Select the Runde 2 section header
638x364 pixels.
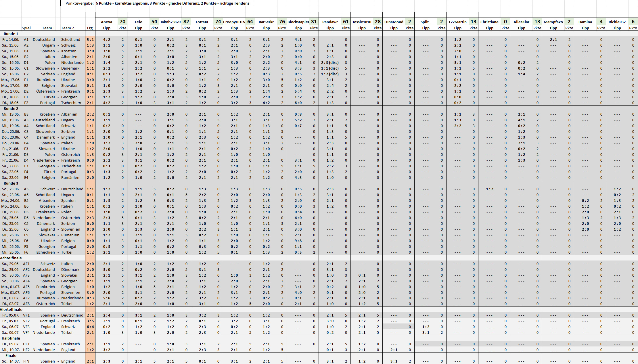click(11, 108)
